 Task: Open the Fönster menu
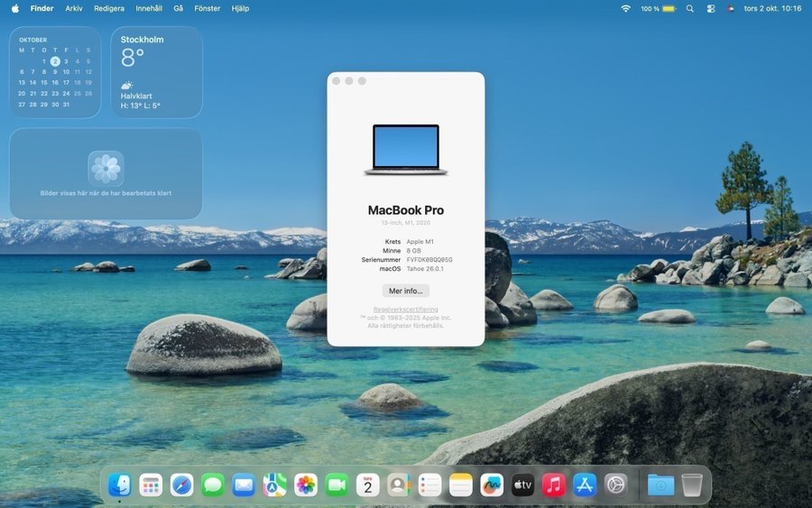pyautogui.click(x=207, y=8)
